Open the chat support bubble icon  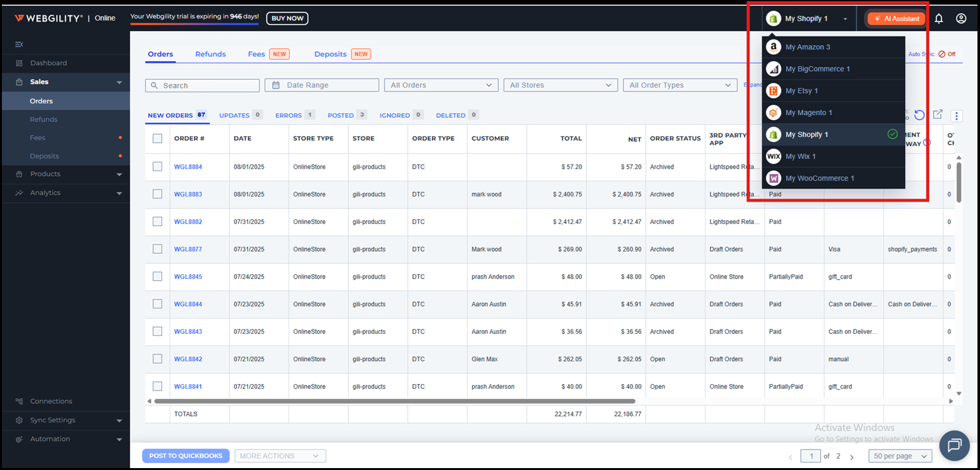954,445
